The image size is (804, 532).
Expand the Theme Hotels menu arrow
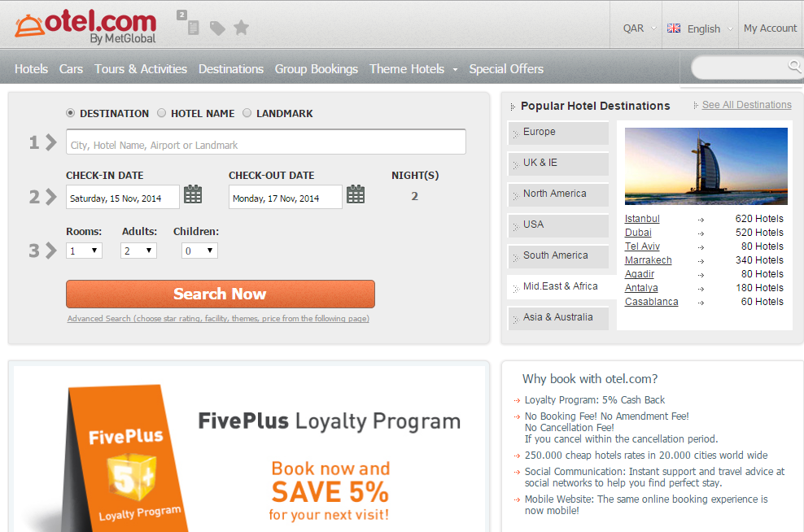pyautogui.click(x=455, y=70)
